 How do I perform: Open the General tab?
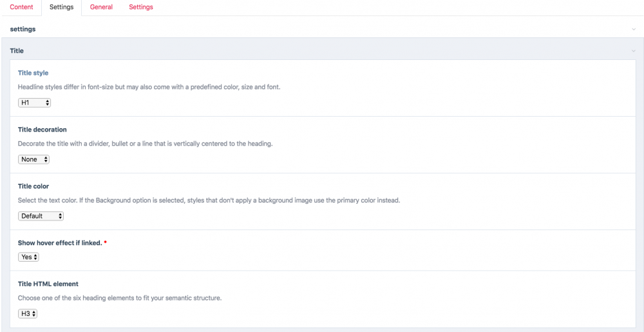101,7
